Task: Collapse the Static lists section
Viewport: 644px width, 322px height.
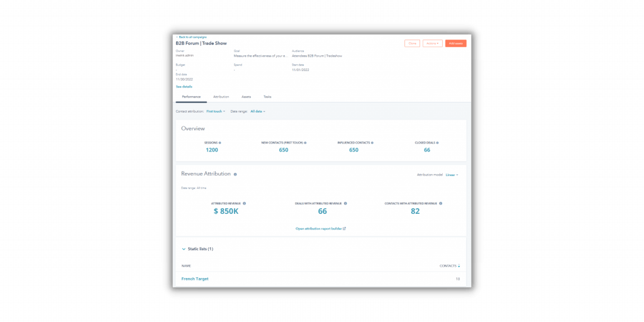Action: pyautogui.click(x=184, y=249)
